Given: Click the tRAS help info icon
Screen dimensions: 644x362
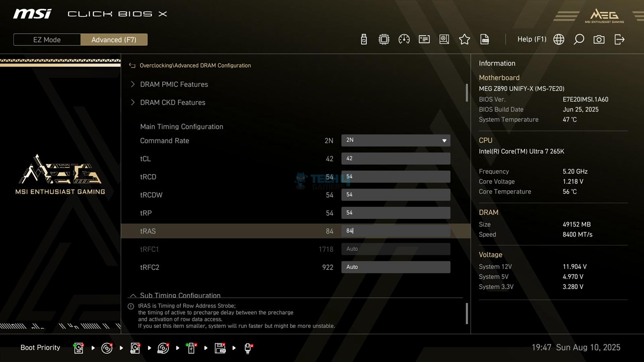Looking at the screenshot, I should click(131, 306).
